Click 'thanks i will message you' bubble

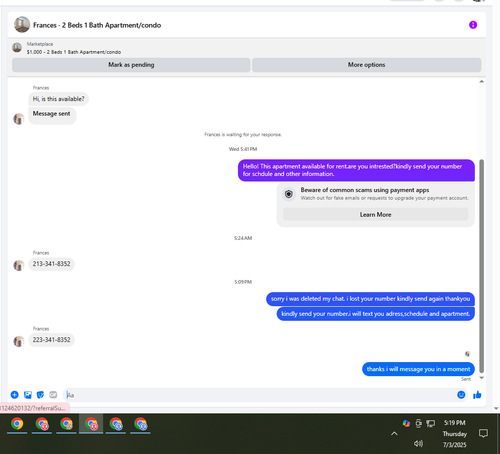418,369
